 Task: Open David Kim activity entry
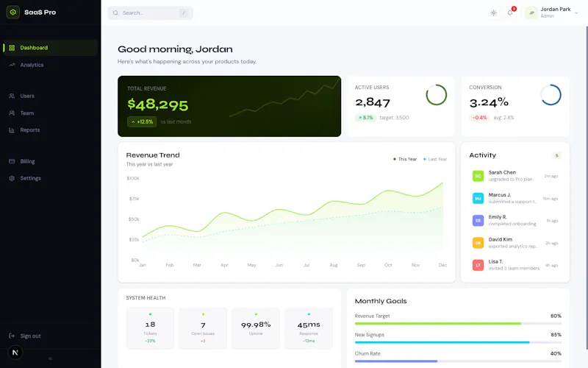(x=515, y=243)
